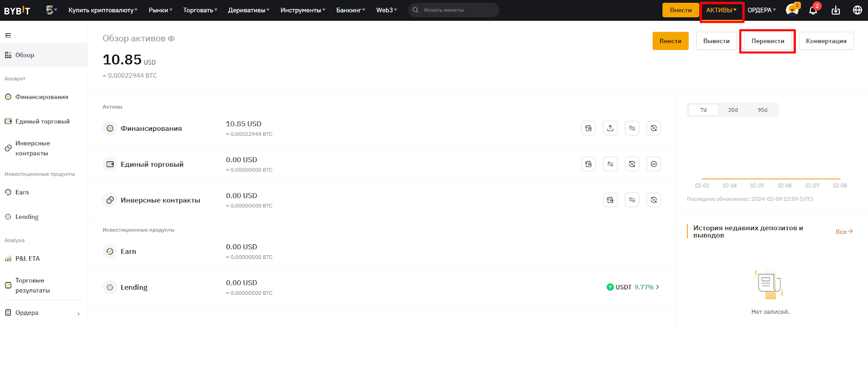
Task: Expand the Деривативы menu
Action: [249, 10]
